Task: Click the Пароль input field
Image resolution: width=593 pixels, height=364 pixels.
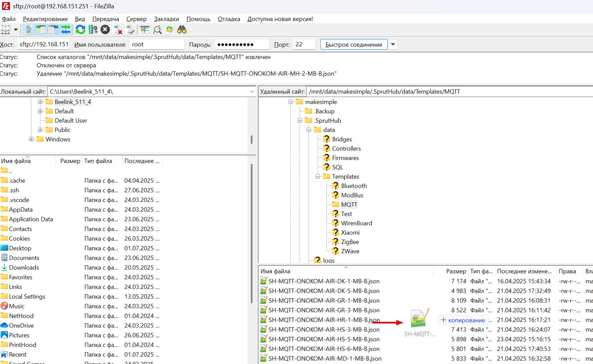Action: click(242, 44)
